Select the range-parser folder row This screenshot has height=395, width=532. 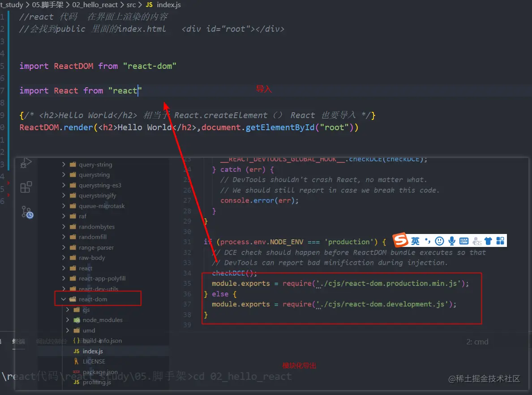coord(103,247)
